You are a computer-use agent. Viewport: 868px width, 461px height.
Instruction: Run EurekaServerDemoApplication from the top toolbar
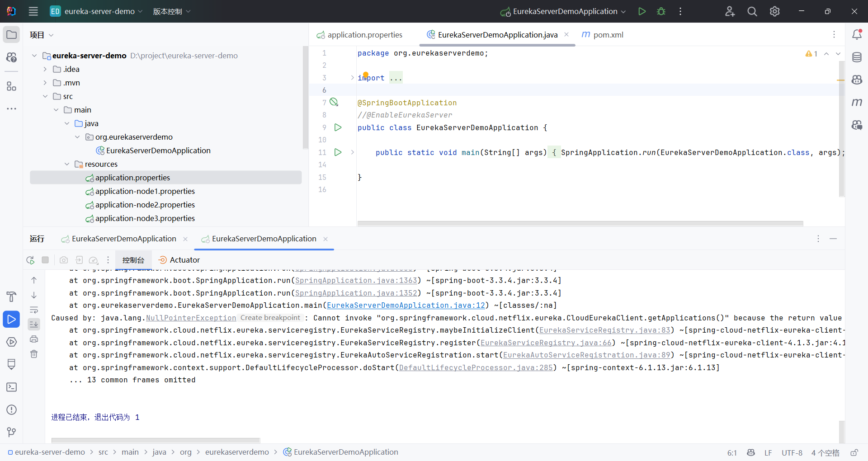click(642, 11)
